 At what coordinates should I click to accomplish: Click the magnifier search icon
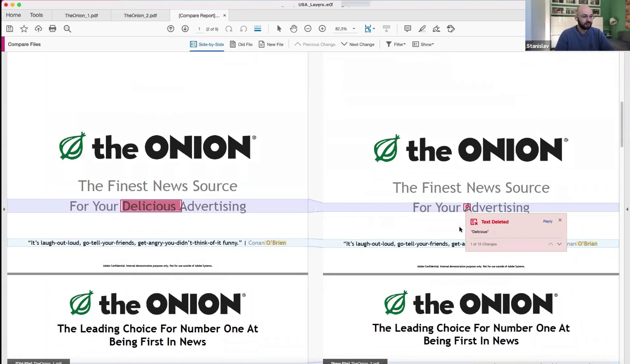click(x=67, y=29)
